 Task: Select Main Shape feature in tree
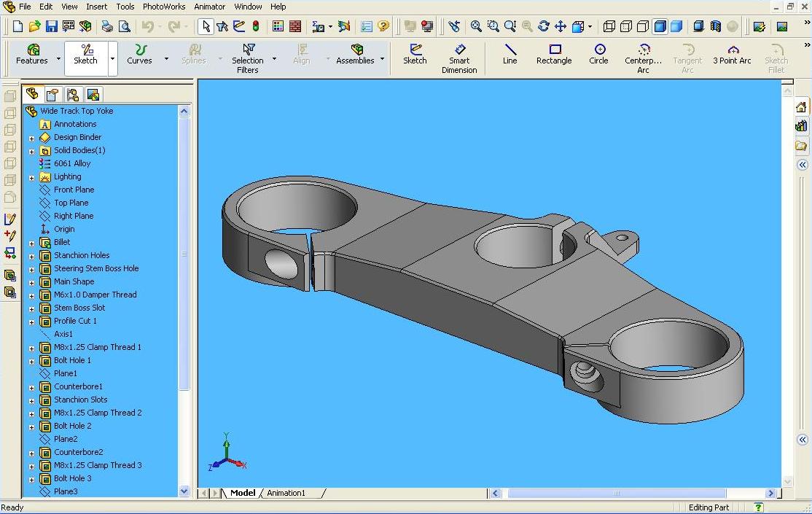tap(74, 281)
